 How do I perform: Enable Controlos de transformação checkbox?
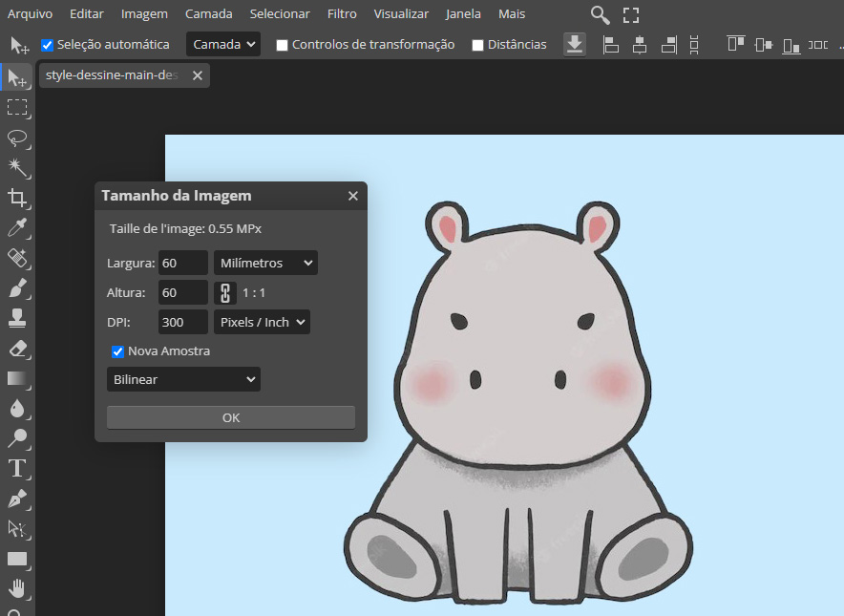pos(282,45)
